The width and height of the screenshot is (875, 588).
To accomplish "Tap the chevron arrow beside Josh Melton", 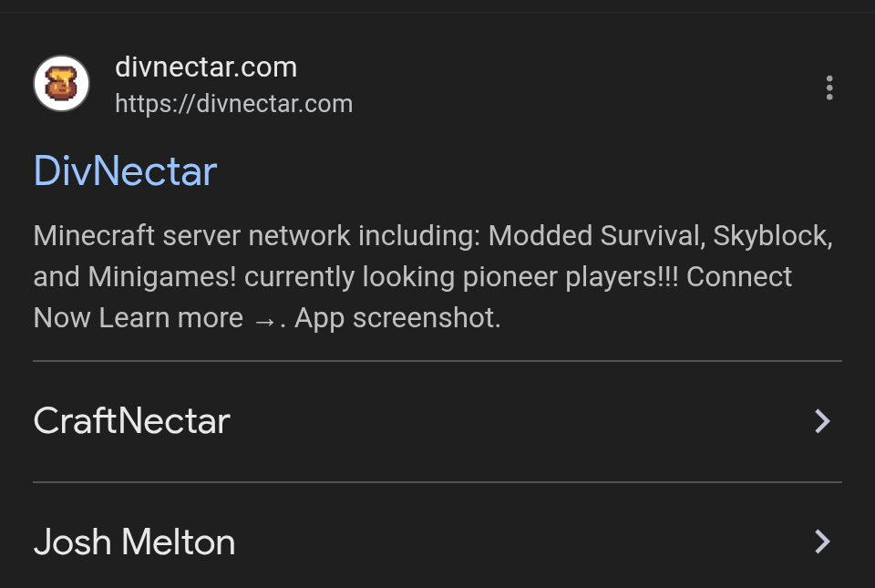I will pos(822,542).
